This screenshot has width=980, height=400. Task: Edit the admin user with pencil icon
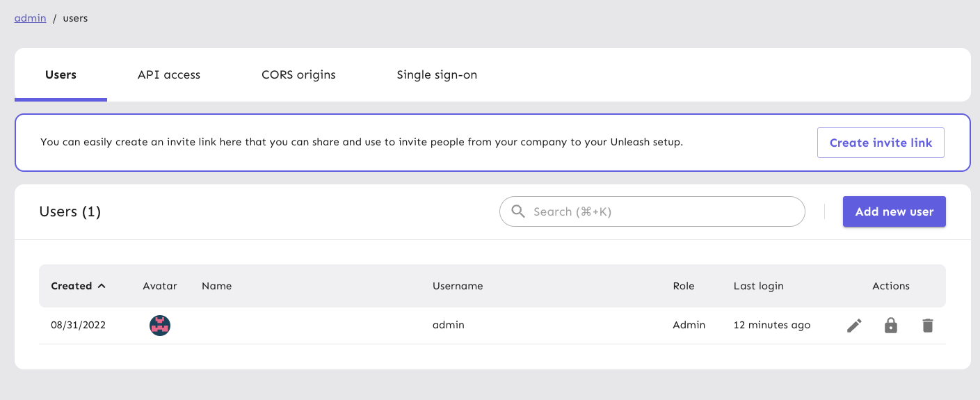(854, 326)
